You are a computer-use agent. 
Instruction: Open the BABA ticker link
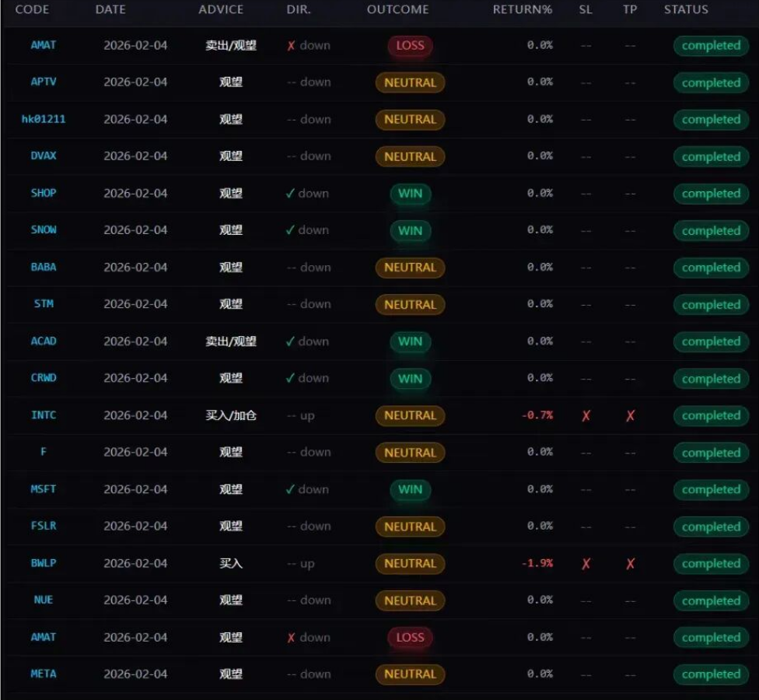(44, 267)
